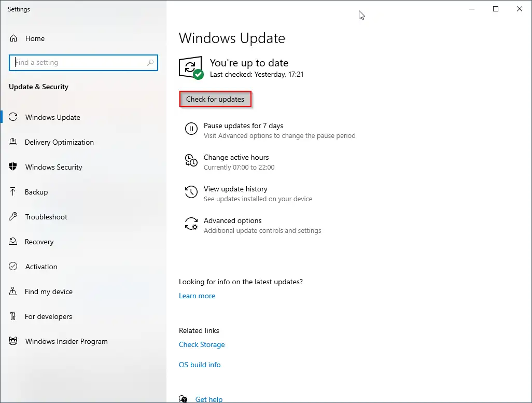
Task: Click the Get help chat bubble icon
Action: (x=183, y=398)
